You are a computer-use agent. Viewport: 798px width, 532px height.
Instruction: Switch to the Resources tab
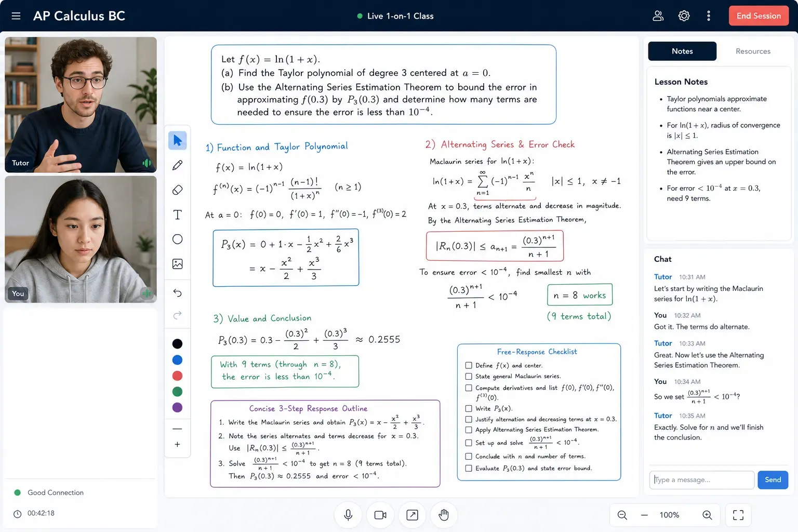753,51
